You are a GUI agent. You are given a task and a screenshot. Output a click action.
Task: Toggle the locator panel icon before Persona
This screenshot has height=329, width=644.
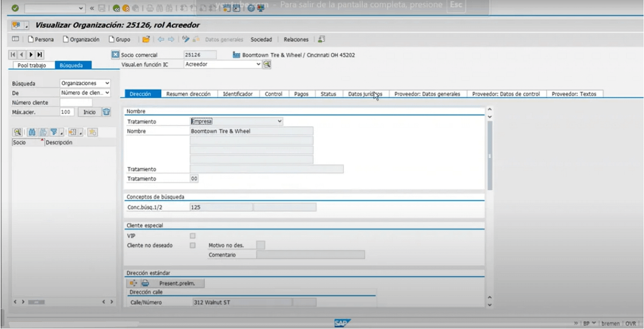coord(15,39)
